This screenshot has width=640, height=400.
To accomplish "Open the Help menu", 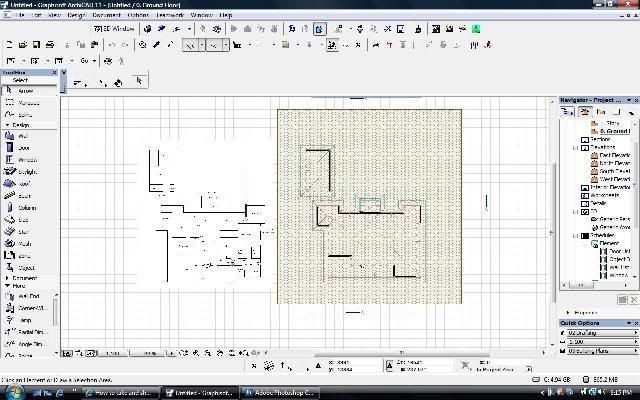I will (x=226, y=15).
